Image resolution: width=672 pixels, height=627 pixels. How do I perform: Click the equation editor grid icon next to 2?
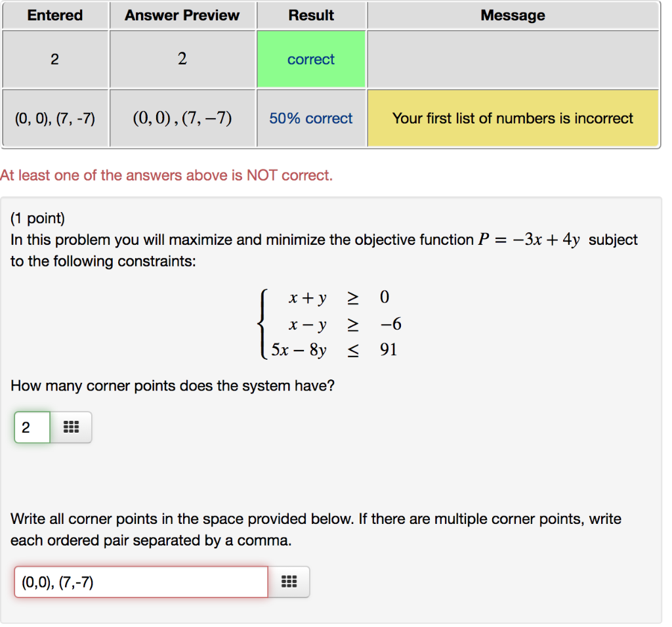coord(70,427)
